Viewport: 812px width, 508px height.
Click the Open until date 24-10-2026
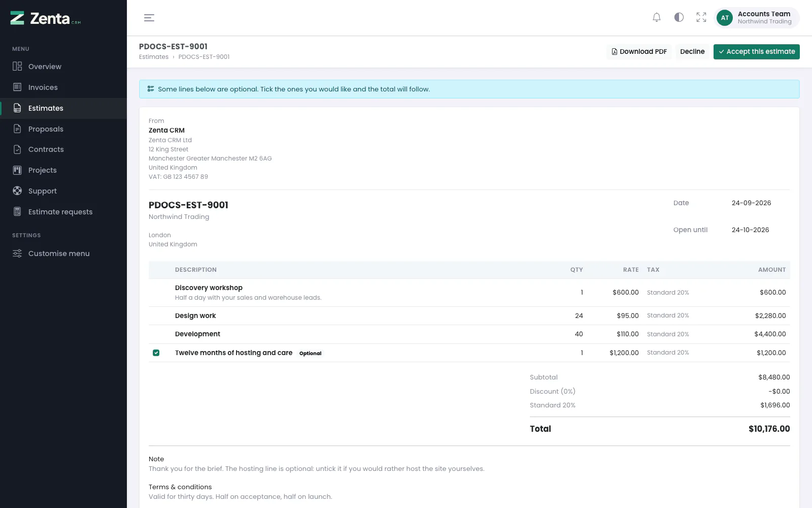751,230
